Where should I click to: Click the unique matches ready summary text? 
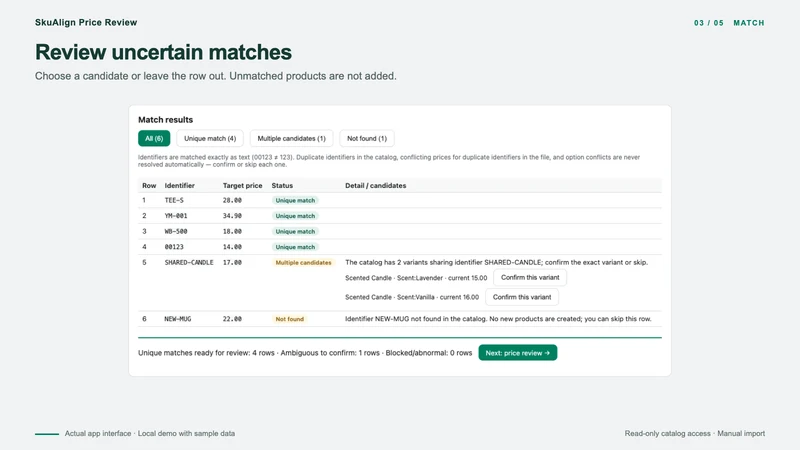(x=305, y=353)
